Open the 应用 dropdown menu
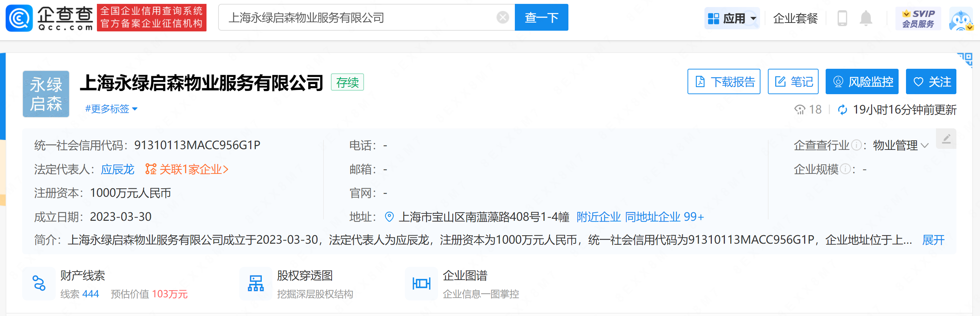 732,18
